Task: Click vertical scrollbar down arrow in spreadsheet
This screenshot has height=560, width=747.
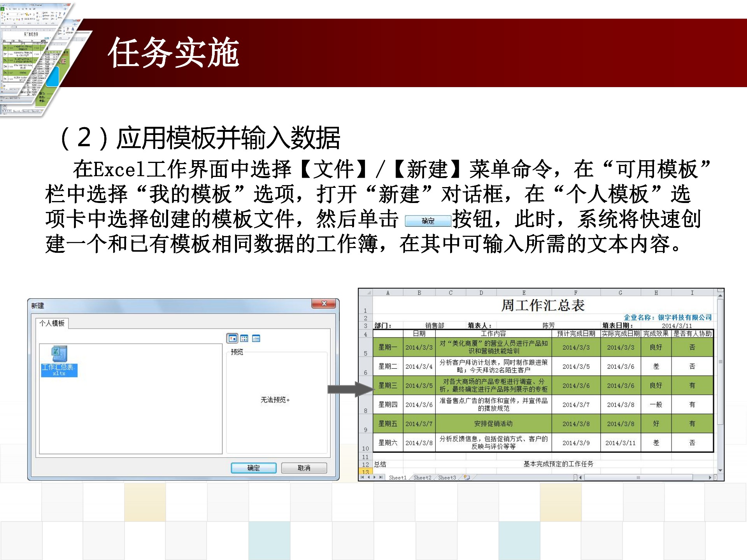Action: pos(720,471)
